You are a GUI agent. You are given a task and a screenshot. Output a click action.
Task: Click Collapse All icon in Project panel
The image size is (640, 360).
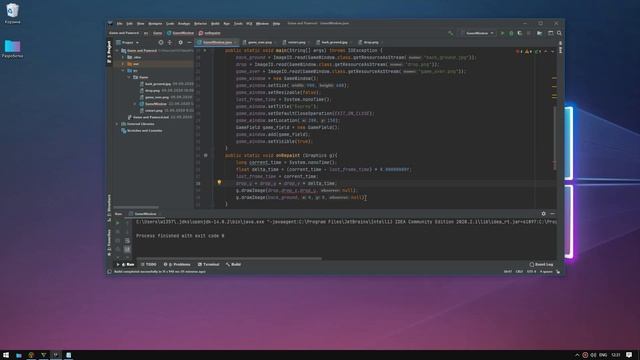[x=170, y=42]
